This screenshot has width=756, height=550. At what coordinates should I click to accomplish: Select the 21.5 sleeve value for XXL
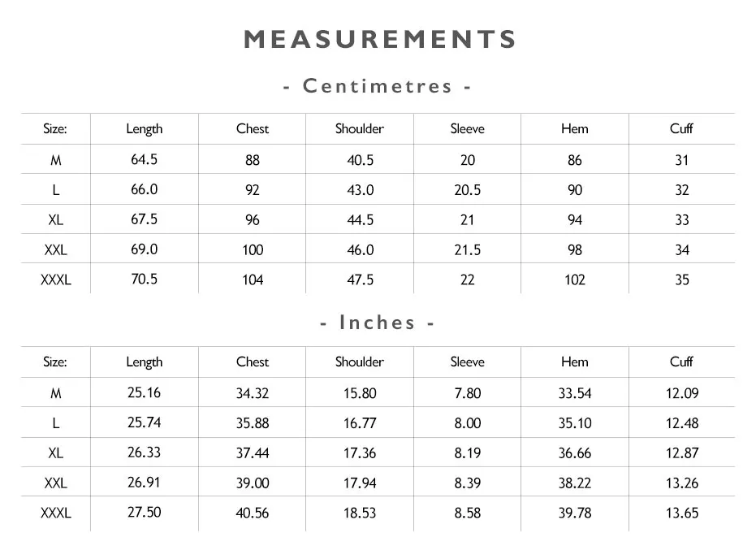(x=468, y=250)
